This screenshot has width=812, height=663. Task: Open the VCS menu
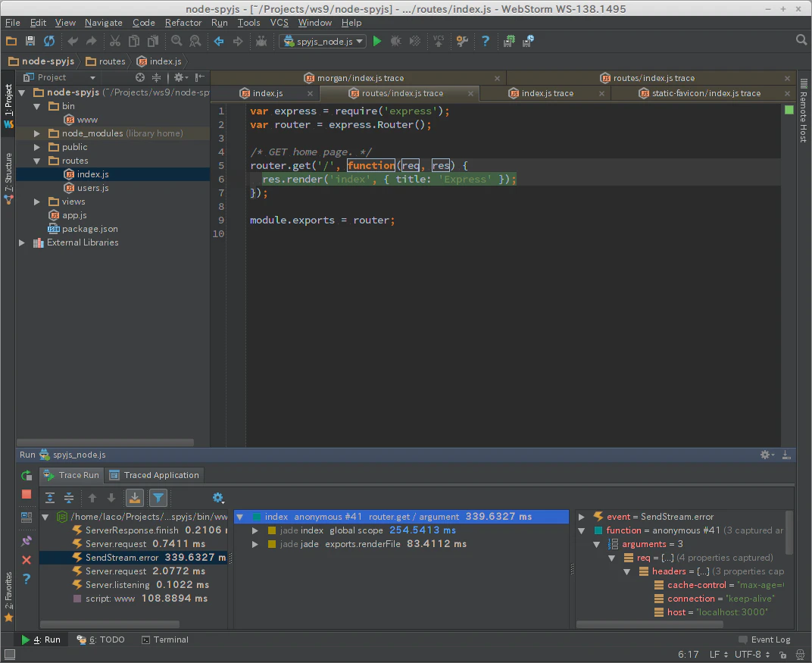click(x=279, y=23)
